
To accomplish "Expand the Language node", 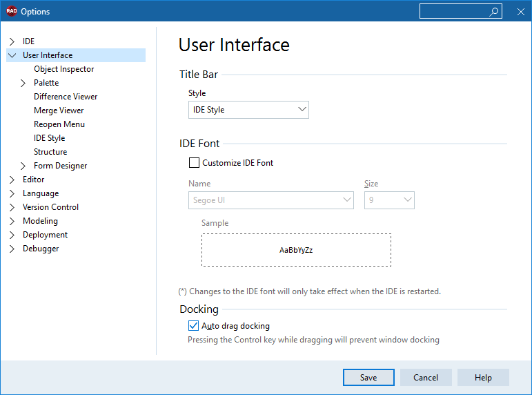I will click(12, 193).
